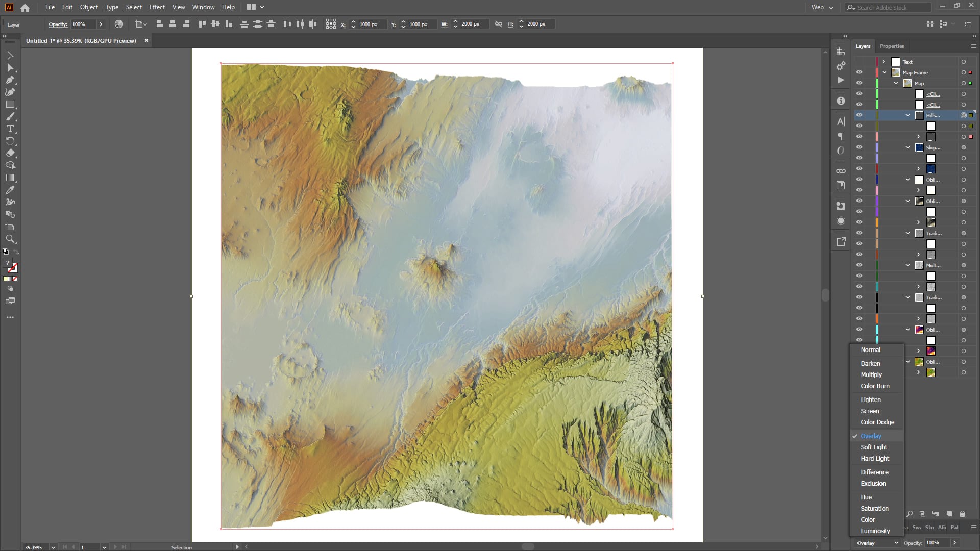Delete selection with the Layers trash icon
This screenshot has width=980, height=551.
pyautogui.click(x=962, y=514)
